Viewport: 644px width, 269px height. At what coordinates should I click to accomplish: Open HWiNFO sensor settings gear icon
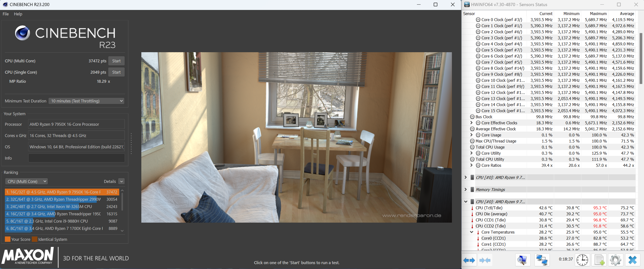click(x=616, y=260)
